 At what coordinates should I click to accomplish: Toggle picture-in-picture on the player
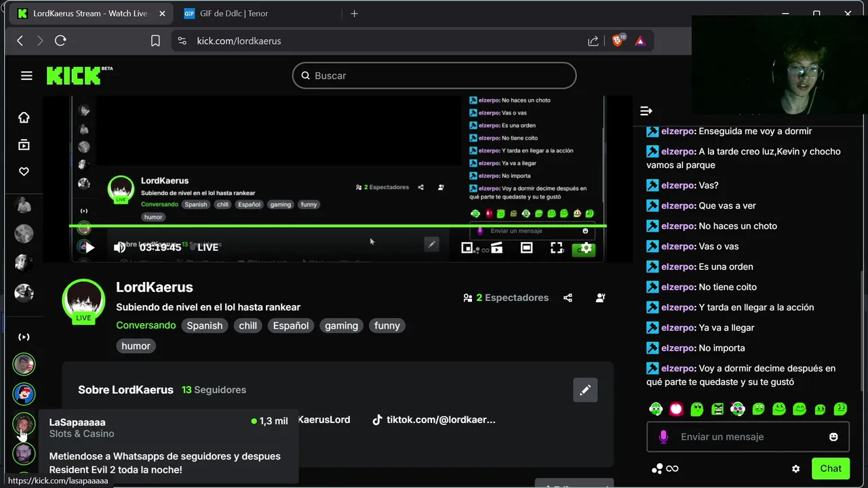point(467,248)
